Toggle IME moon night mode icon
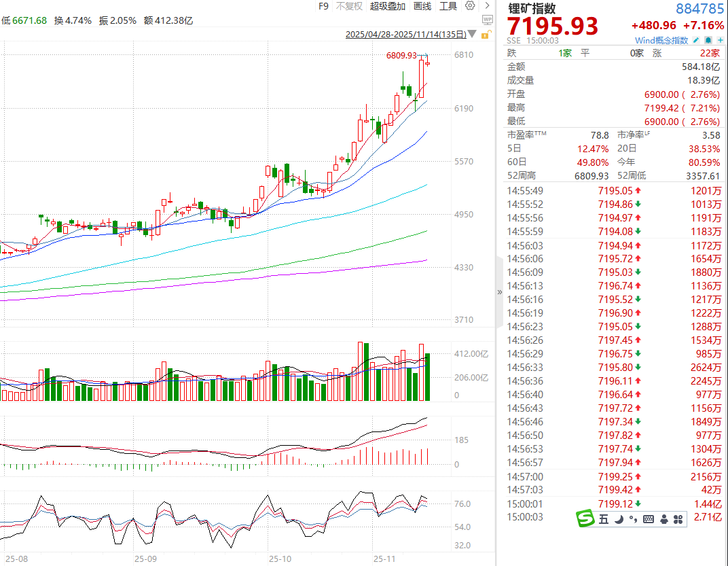This screenshot has height=566, width=728. tap(619, 519)
